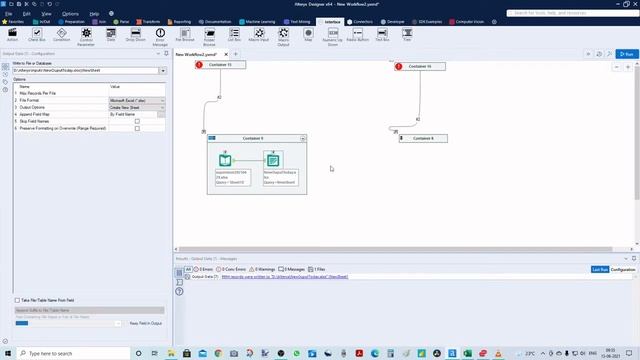Filter results by Errors
This screenshot has height=360, width=640.
[203, 269]
